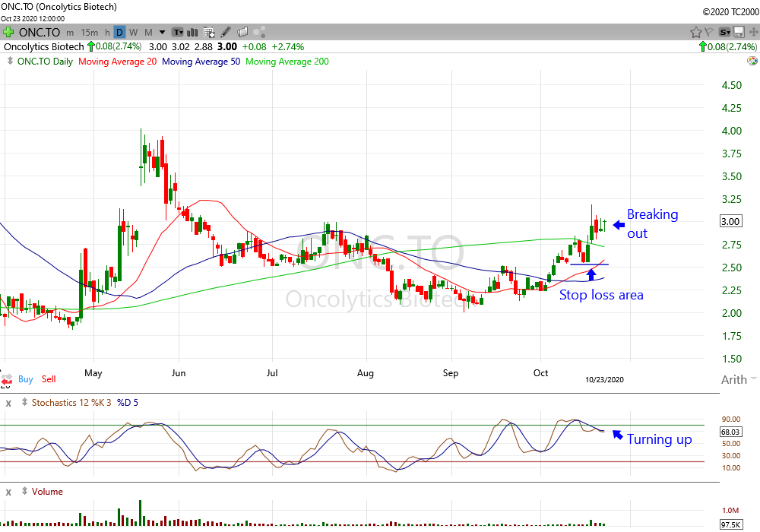Click the add table grid icon

coord(209,33)
